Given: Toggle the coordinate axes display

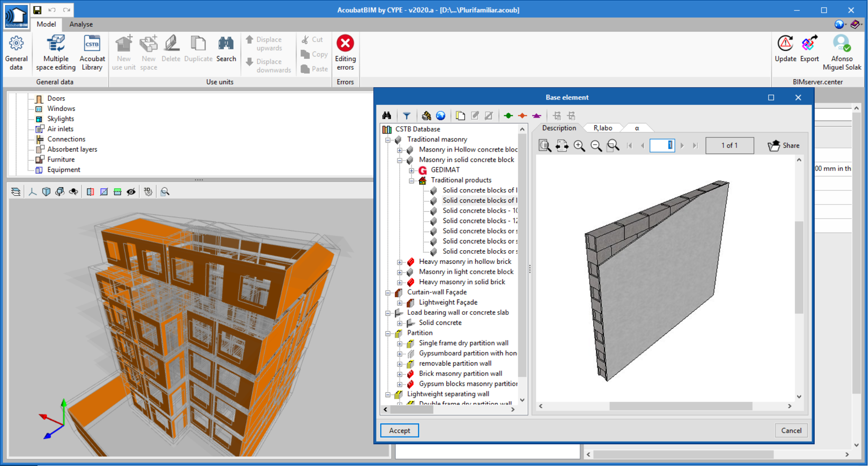Looking at the screenshot, I should tap(32, 191).
